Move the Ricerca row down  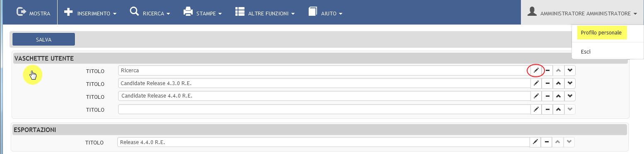click(570, 71)
